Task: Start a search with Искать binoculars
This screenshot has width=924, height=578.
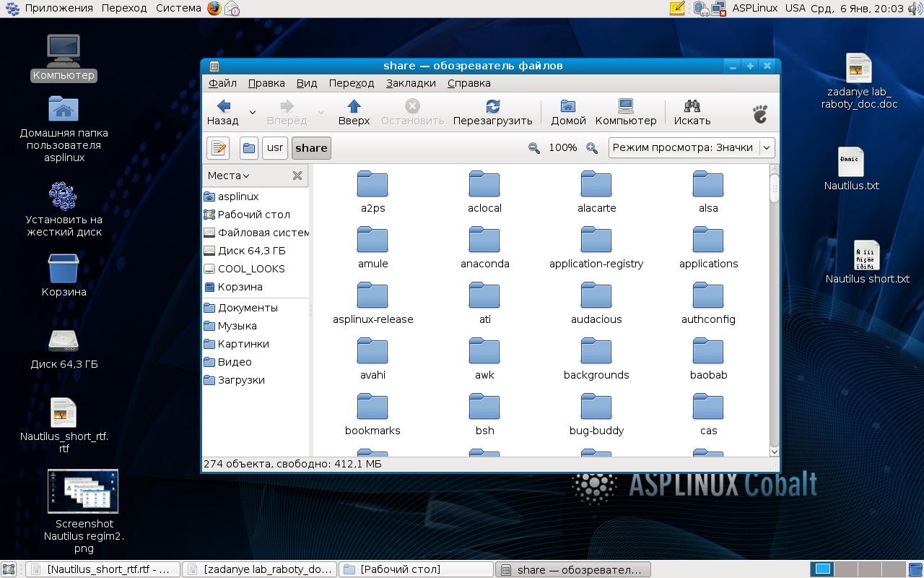Action: (x=692, y=113)
